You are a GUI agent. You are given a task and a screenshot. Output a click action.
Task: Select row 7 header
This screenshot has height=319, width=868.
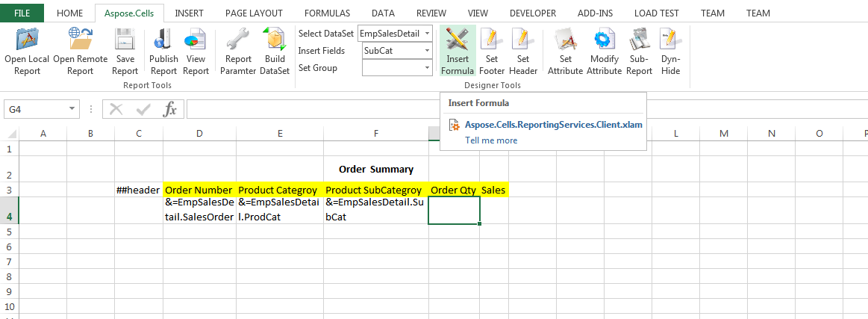[9, 261]
